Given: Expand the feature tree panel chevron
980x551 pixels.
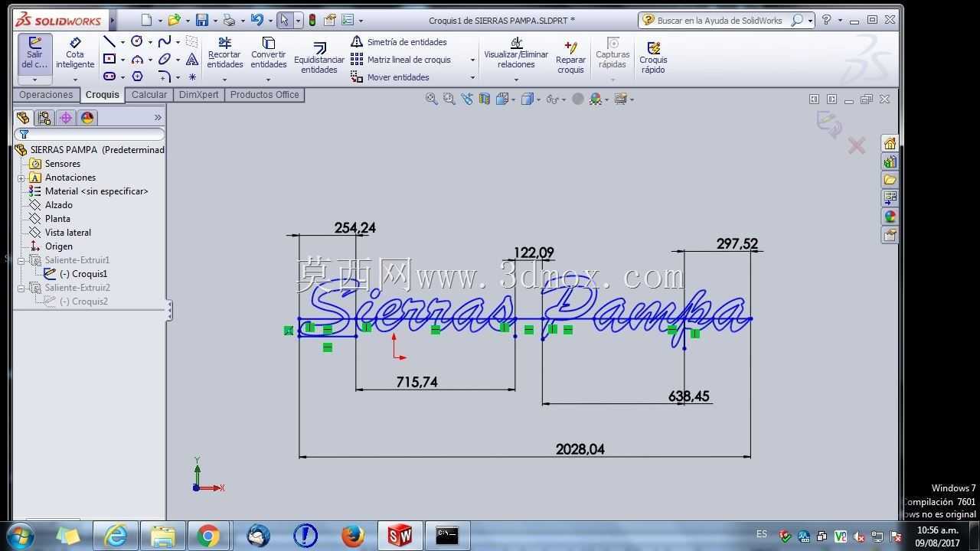Looking at the screenshot, I should (x=158, y=117).
